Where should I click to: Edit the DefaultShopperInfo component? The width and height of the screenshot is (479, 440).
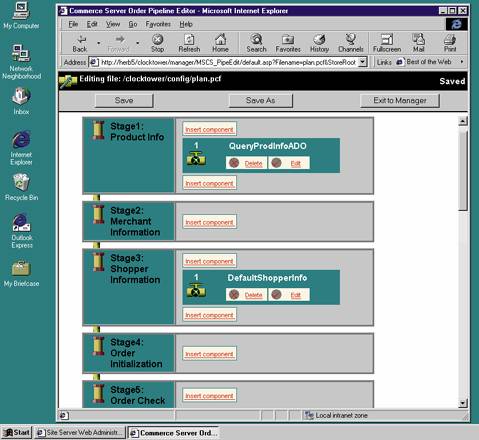click(x=289, y=295)
